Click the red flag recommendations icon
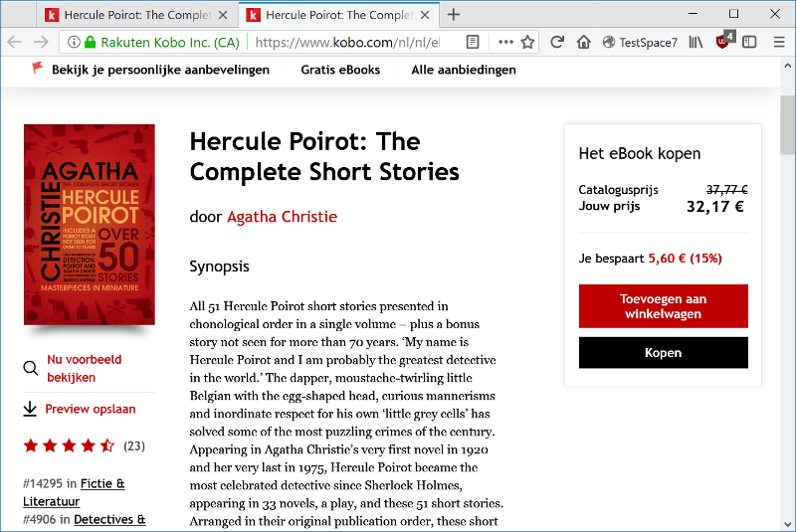Viewport: 796px width, 532px height. pyautogui.click(x=37, y=68)
